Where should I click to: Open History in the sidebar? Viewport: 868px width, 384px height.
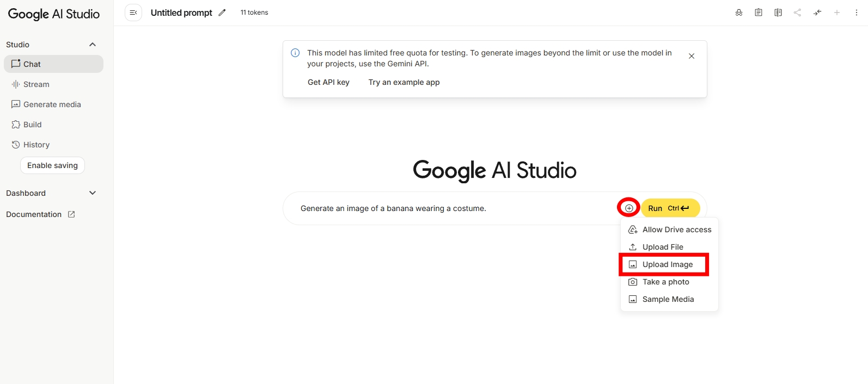(x=53, y=145)
